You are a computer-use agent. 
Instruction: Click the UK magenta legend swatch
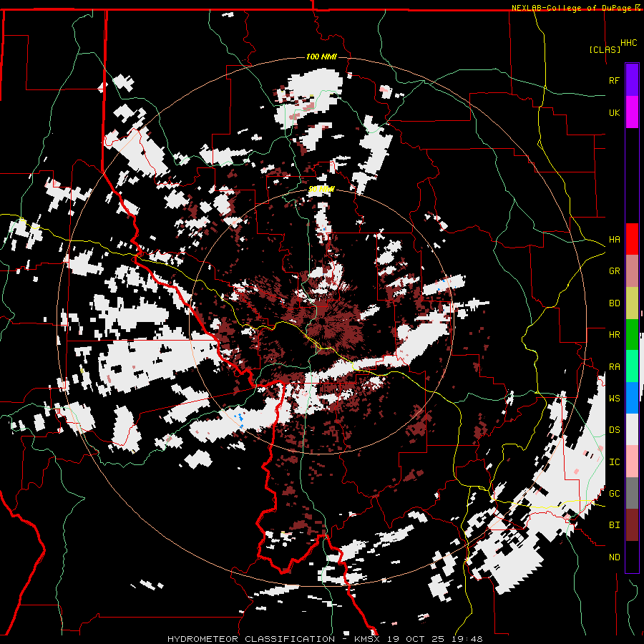[x=632, y=112]
